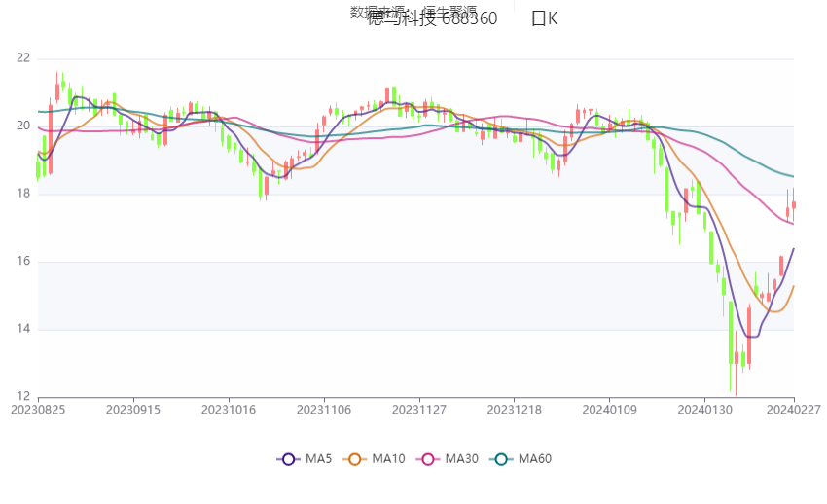Select the 20230915 x-axis date label
The image size is (827, 504).
tap(133, 411)
